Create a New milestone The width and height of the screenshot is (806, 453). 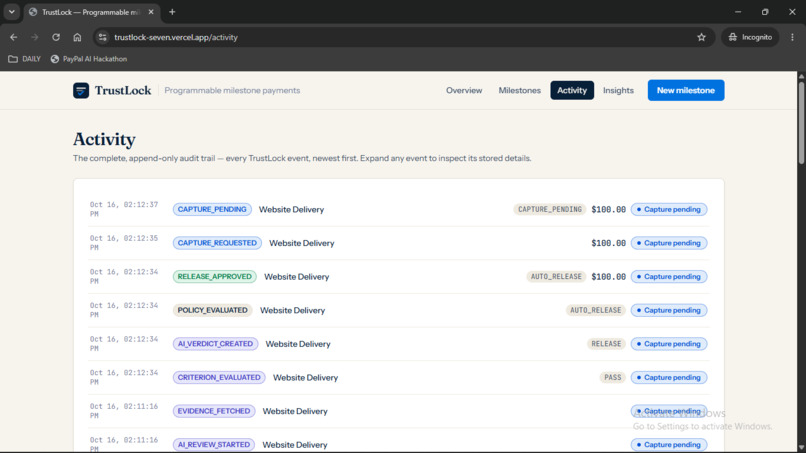[686, 90]
